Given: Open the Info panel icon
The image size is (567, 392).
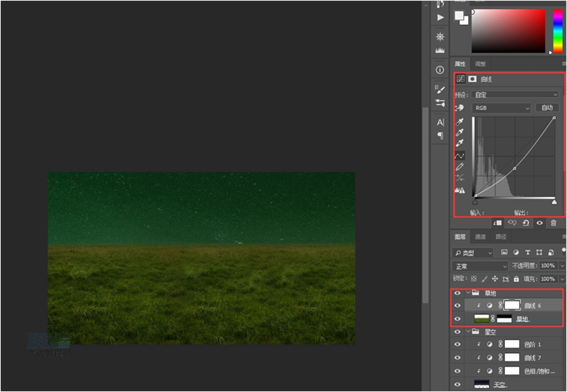Looking at the screenshot, I should [440, 70].
